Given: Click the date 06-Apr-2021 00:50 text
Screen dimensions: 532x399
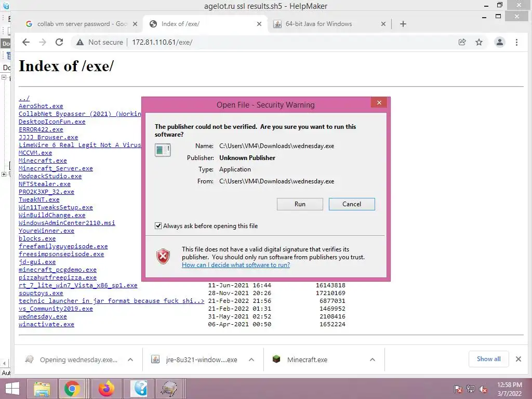Looking at the screenshot, I should click(x=240, y=324).
